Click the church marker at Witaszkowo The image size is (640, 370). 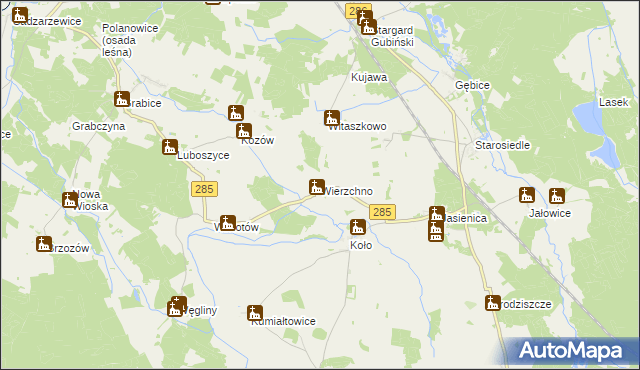click(332, 118)
